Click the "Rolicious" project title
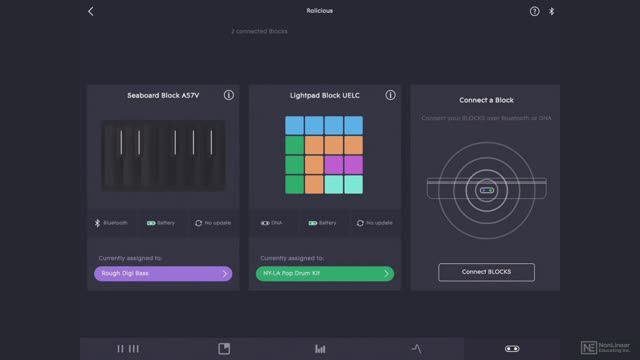Viewport: 640px width, 360px height. tap(320, 11)
